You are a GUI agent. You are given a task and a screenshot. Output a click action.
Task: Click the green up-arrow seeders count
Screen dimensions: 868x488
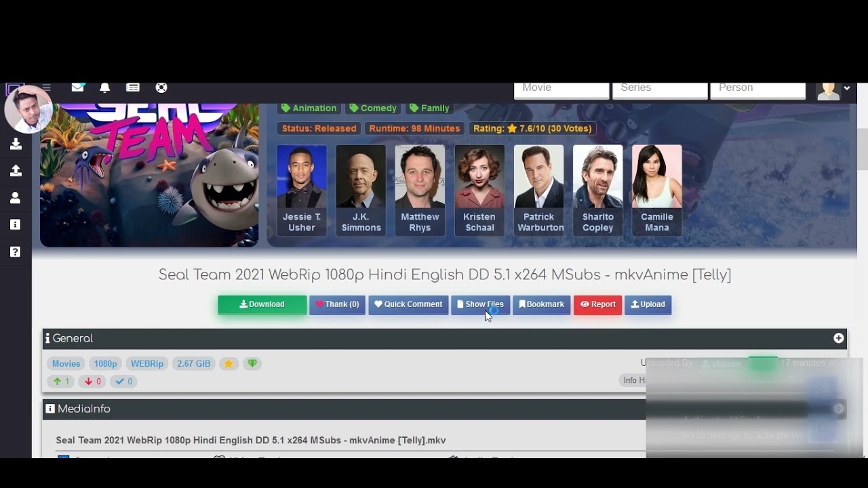(60, 381)
